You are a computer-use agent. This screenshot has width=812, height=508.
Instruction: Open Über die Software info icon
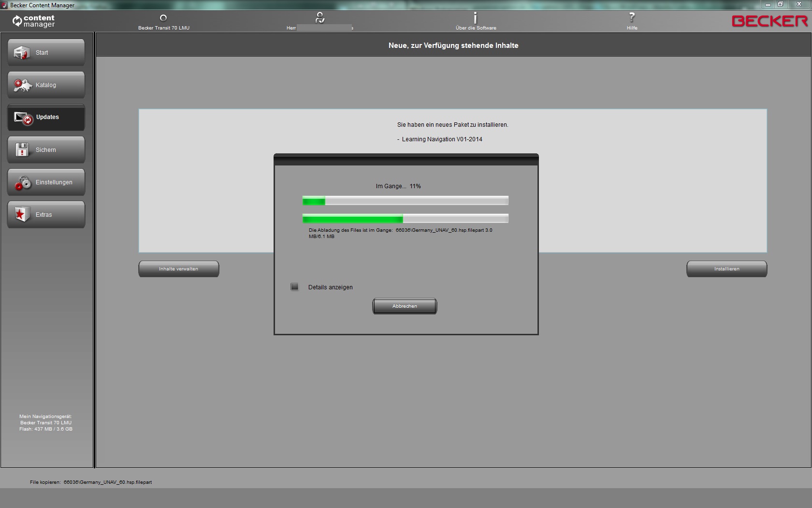476,18
